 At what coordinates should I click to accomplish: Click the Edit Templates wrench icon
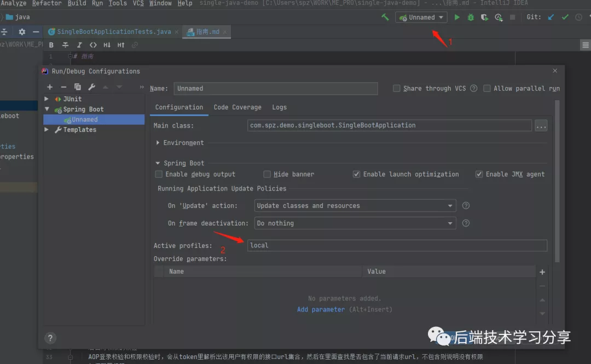(x=91, y=87)
